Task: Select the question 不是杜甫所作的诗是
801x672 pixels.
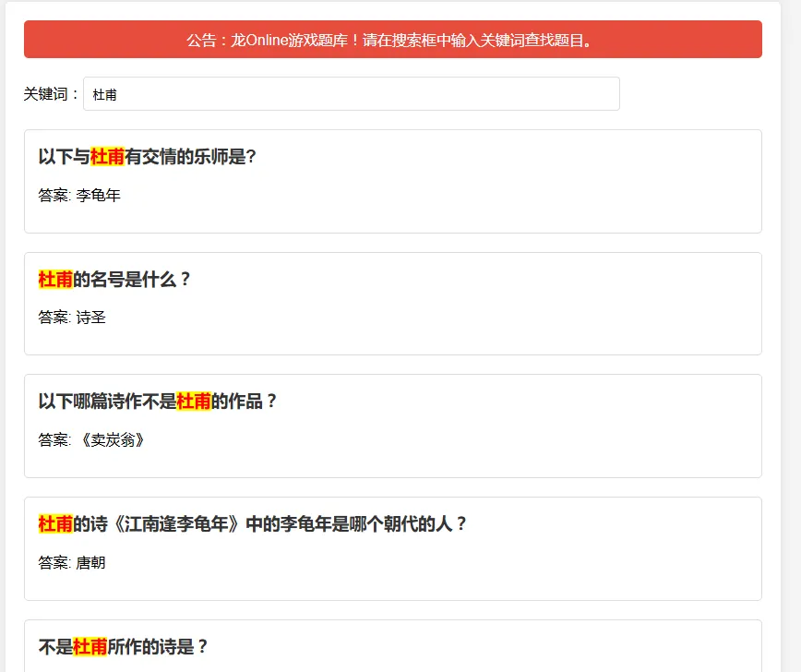Action: click(x=124, y=647)
